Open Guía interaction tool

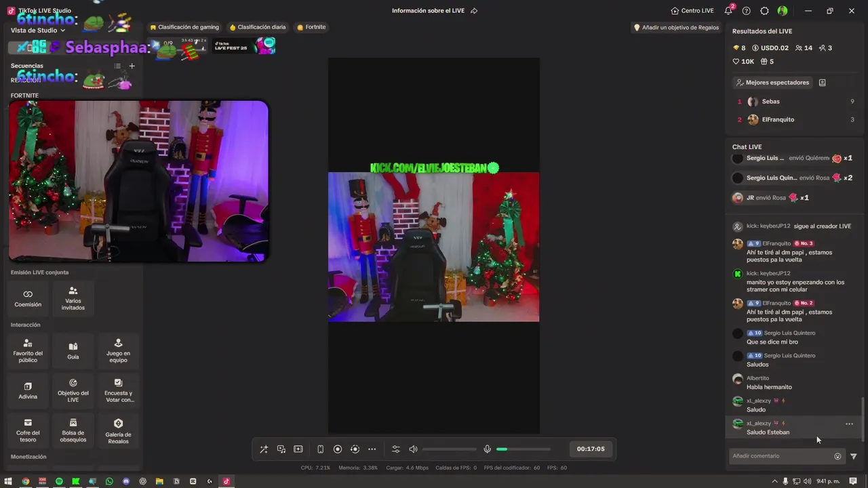point(73,351)
